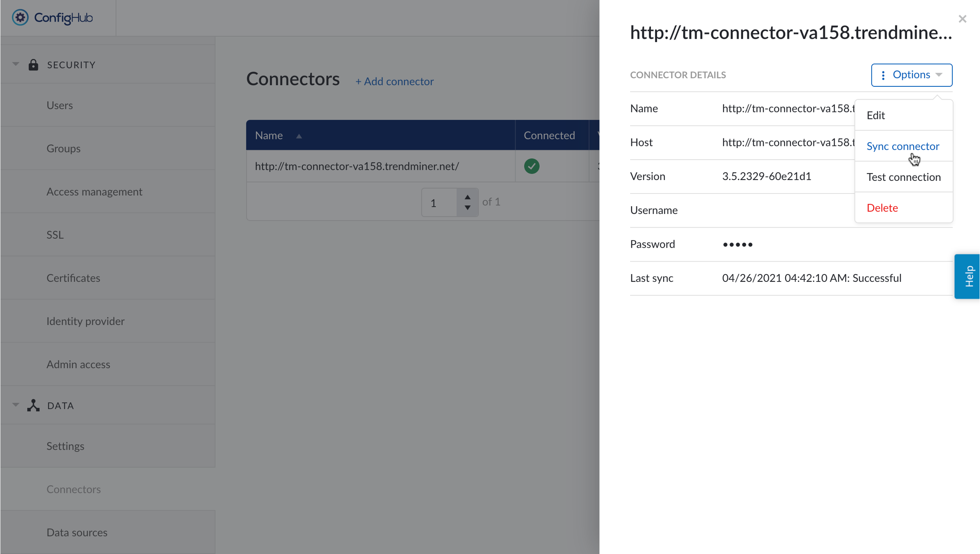
Task: Click the network icon beside DATA
Action: coord(33,405)
